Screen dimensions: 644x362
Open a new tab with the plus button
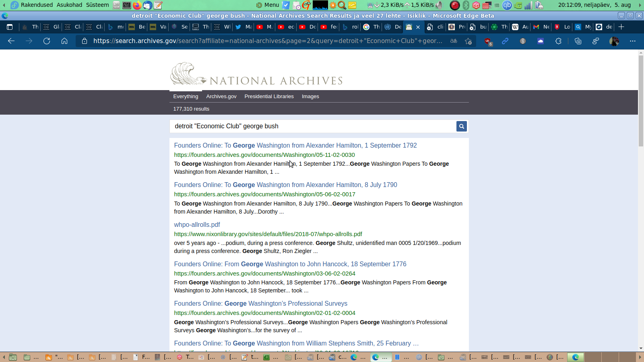point(621,27)
